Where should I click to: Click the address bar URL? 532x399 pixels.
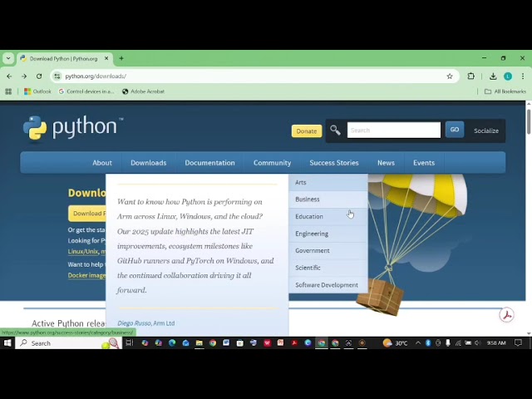click(96, 76)
